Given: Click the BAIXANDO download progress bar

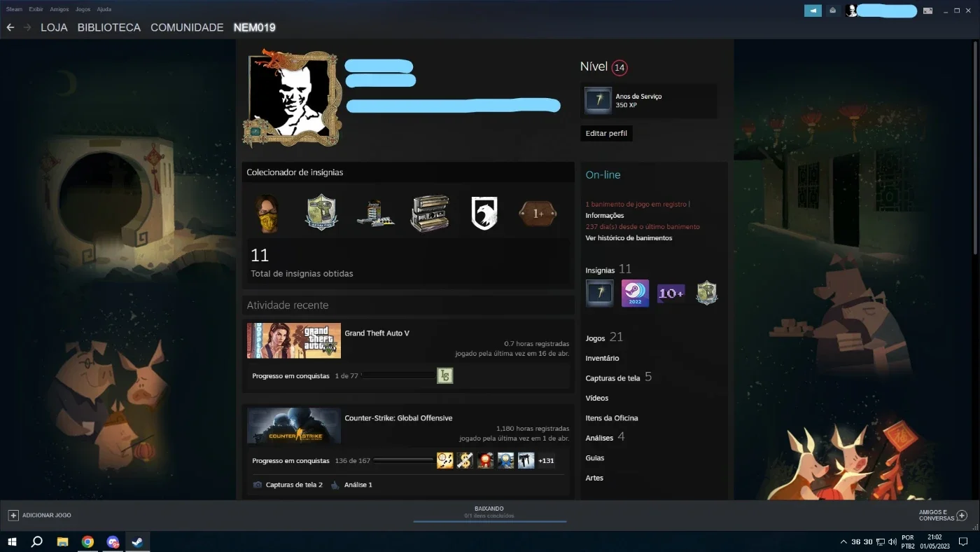Looking at the screenshot, I should [x=489, y=521].
